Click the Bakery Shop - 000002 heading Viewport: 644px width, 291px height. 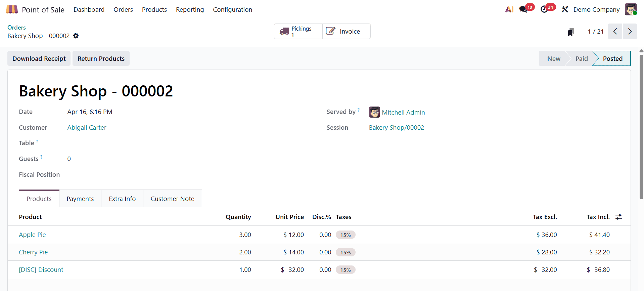tap(96, 91)
